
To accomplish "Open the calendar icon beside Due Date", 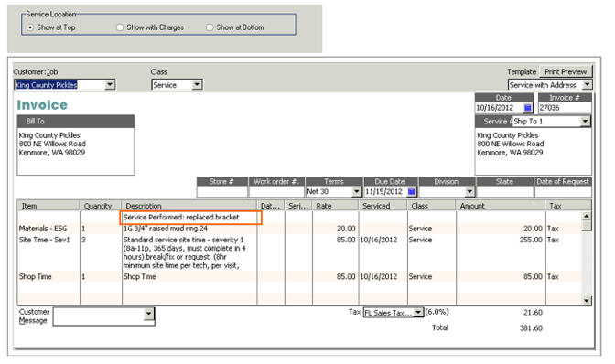I will tap(411, 191).
